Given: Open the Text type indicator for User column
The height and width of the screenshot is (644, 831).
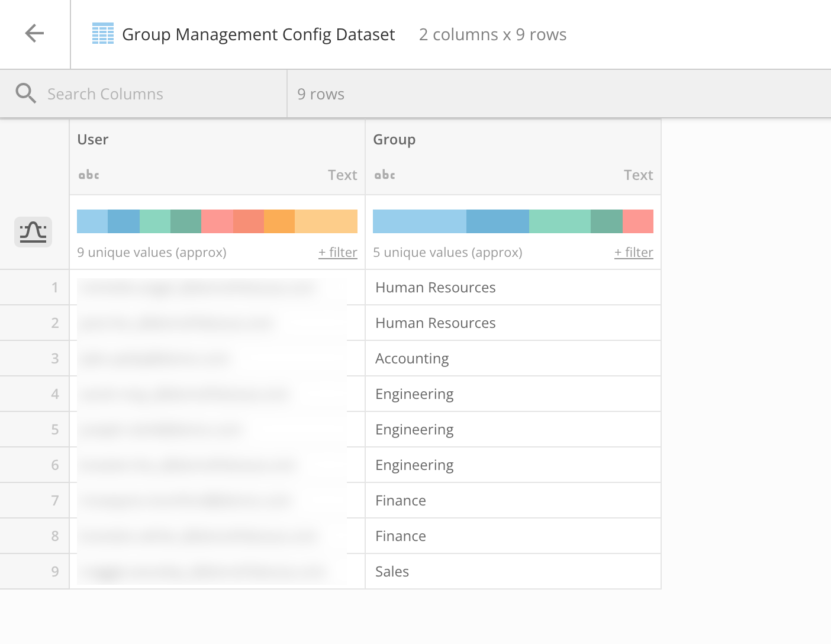Looking at the screenshot, I should tap(342, 175).
